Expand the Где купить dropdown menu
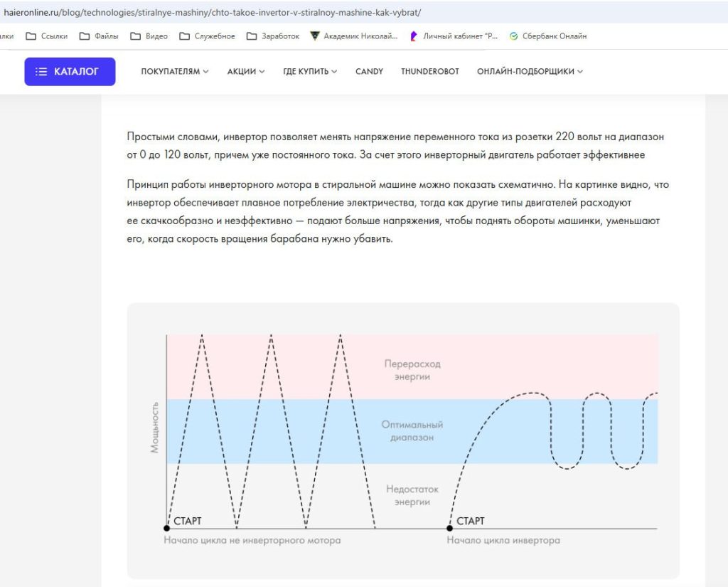This screenshot has width=728, height=587. [310, 71]
